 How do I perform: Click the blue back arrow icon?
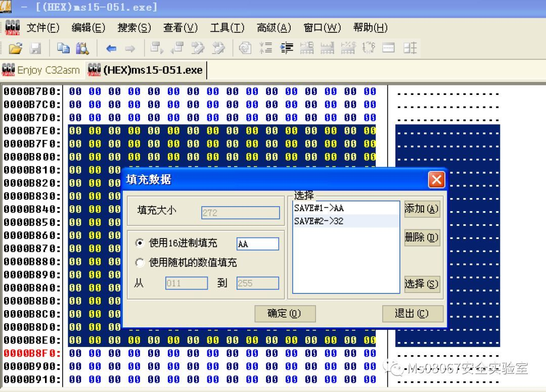[x=111, y=48]
